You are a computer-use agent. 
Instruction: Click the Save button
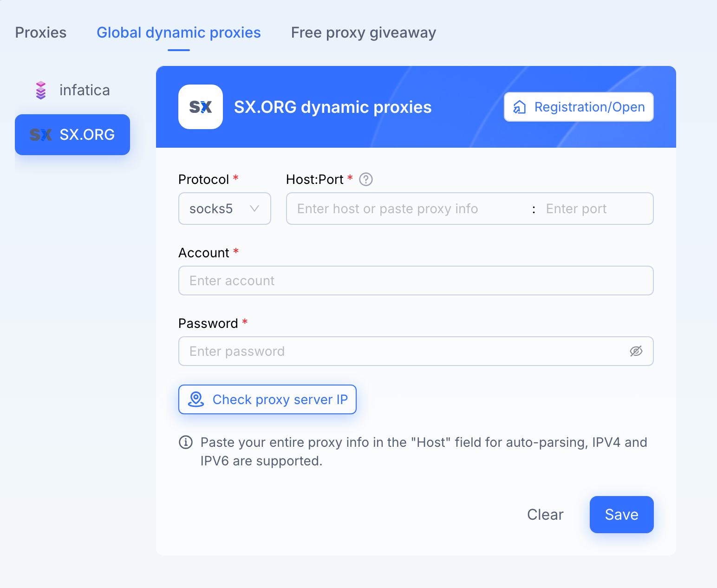(x=622, y=515)
